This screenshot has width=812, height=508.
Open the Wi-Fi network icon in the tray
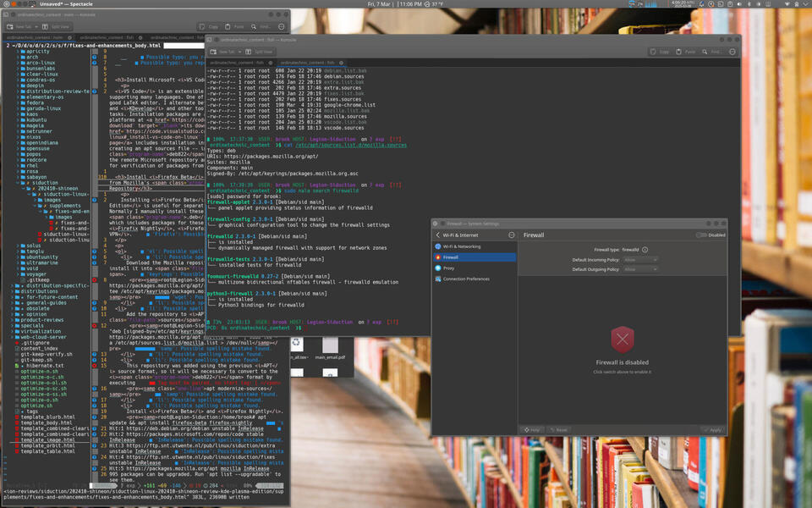(x=787, y=3)
